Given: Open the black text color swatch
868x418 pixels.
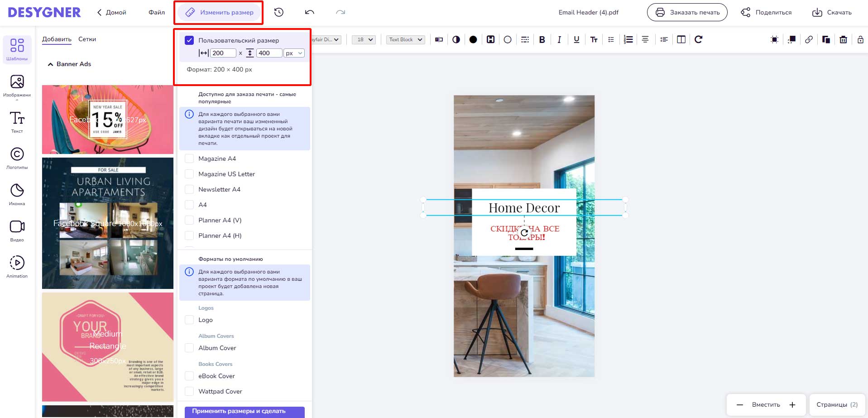Looking at the screenshot, I should tap(473, 39).
